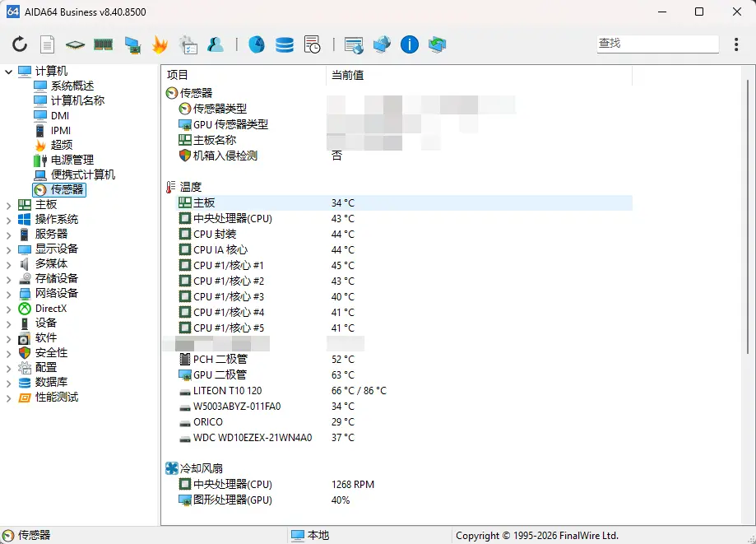The image size is (756, 544).
Task: Click the user person toolbar icon
Action: (x=215, y=44)
